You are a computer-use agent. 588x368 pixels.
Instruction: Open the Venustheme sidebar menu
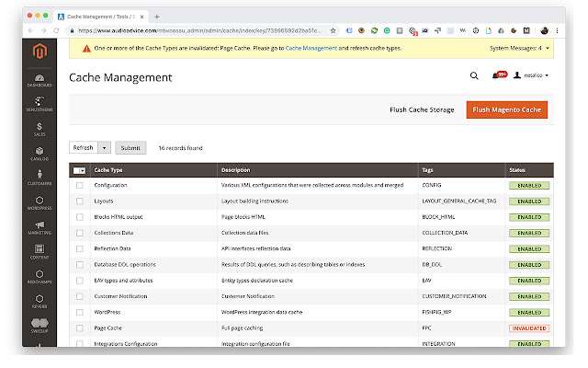(40, 104)
